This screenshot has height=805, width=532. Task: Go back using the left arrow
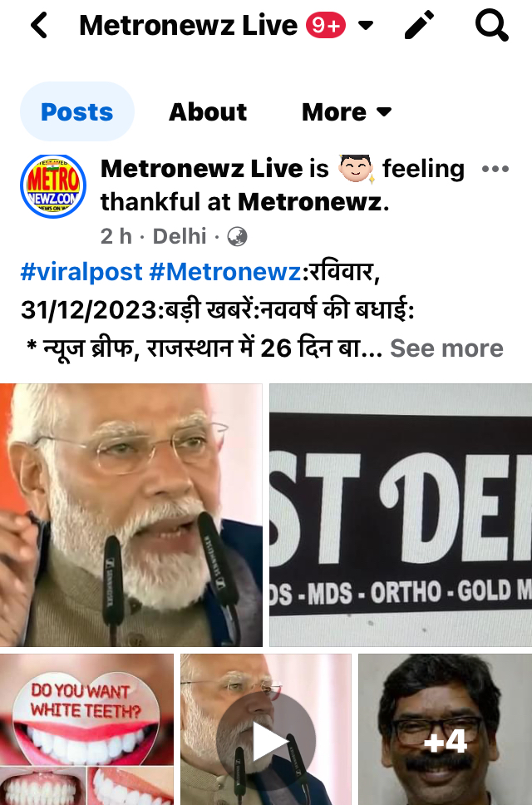(39, 25)
